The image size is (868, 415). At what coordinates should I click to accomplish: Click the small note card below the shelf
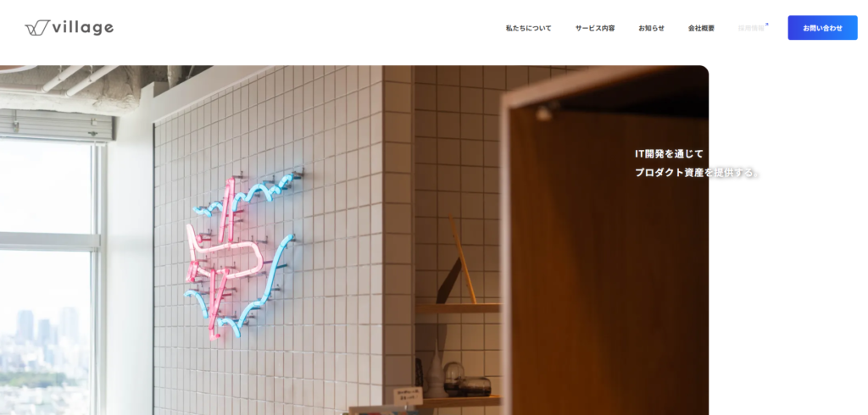pos(408,396)
